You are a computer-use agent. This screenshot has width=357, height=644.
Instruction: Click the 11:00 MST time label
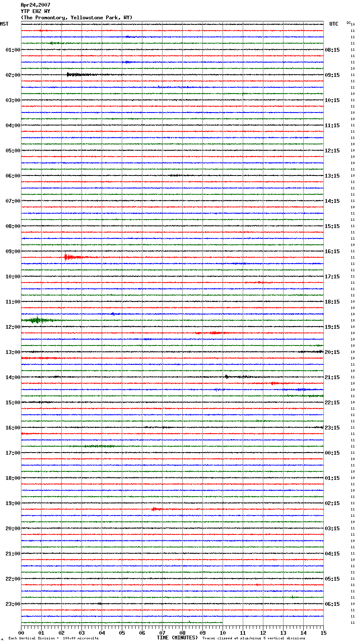point(13,302)
